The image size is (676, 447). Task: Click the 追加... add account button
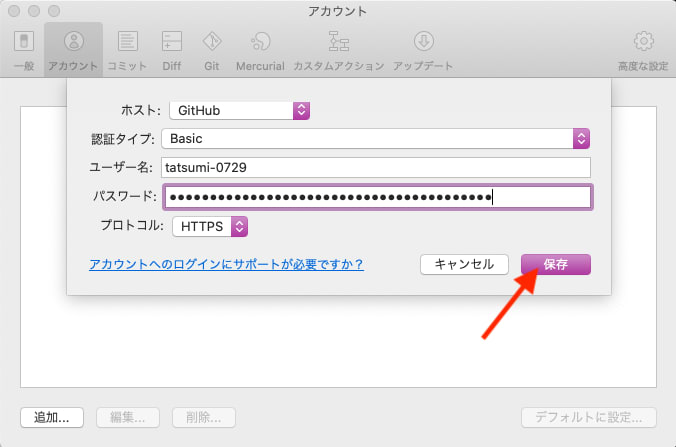pyautogui.click(x=52, y=417)
